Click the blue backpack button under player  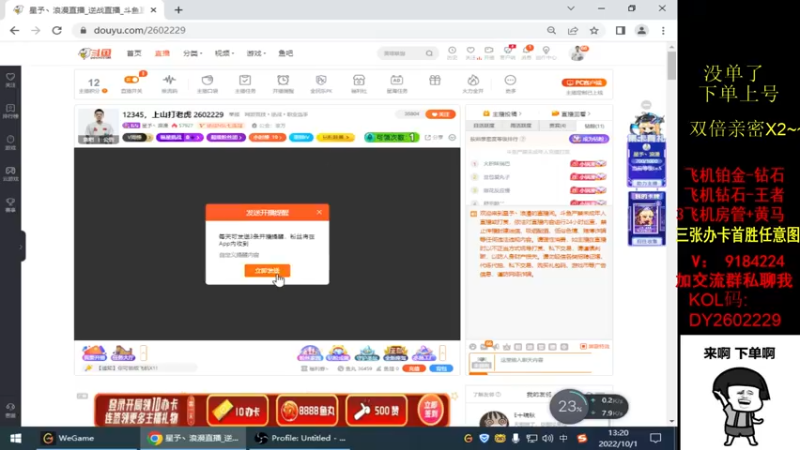click(x=441, y=368)
